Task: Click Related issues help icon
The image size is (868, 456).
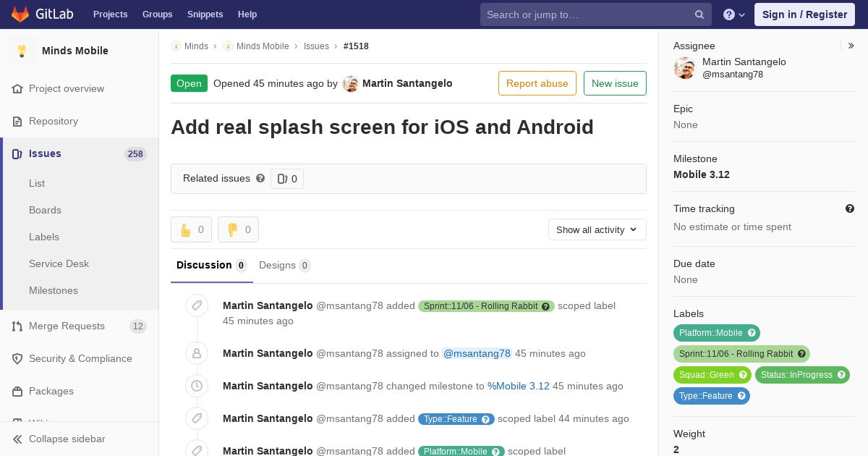Action: 260,178
